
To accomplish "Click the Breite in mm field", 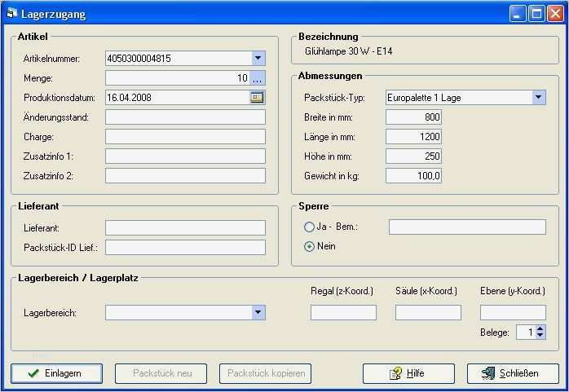I will 413,117.
